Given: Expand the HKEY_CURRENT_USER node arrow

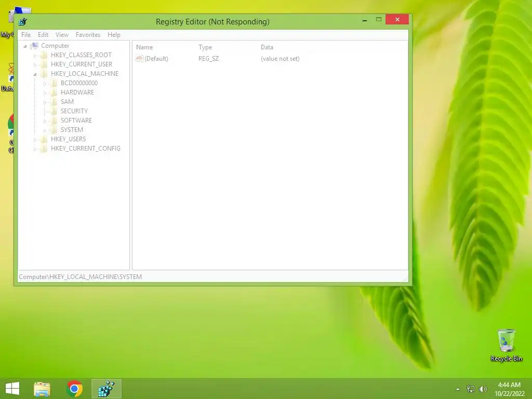Looking at the screenshot, I should (x=35, y=65).
